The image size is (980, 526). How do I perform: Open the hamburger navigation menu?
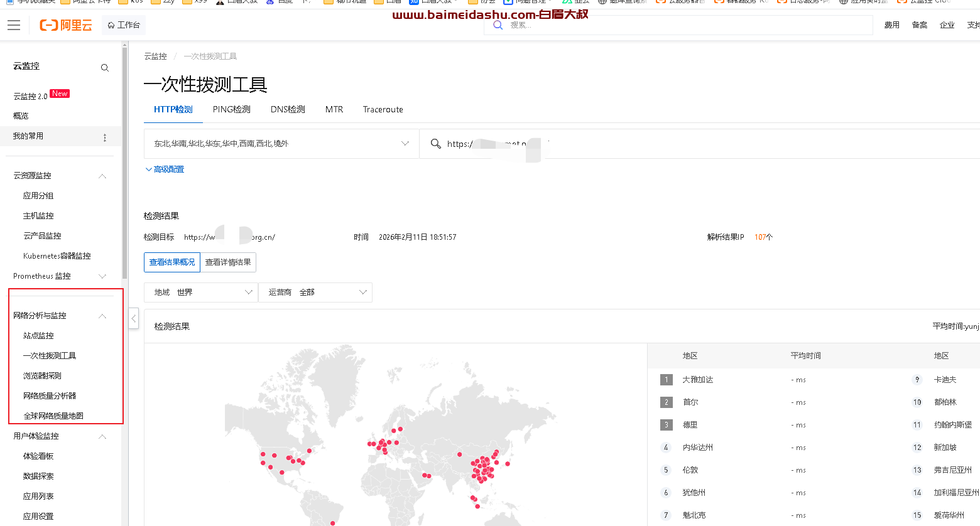pyautogui.click(x=14, y=25)
